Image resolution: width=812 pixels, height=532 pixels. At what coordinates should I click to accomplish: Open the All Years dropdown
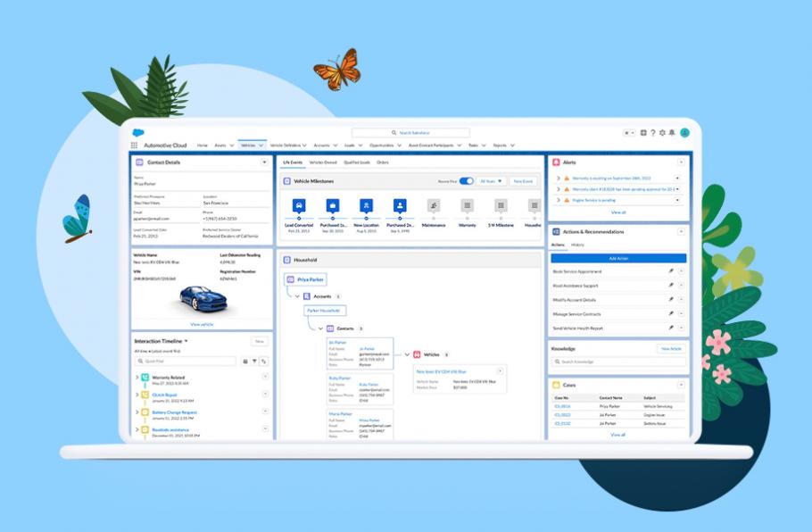(491, 181)
